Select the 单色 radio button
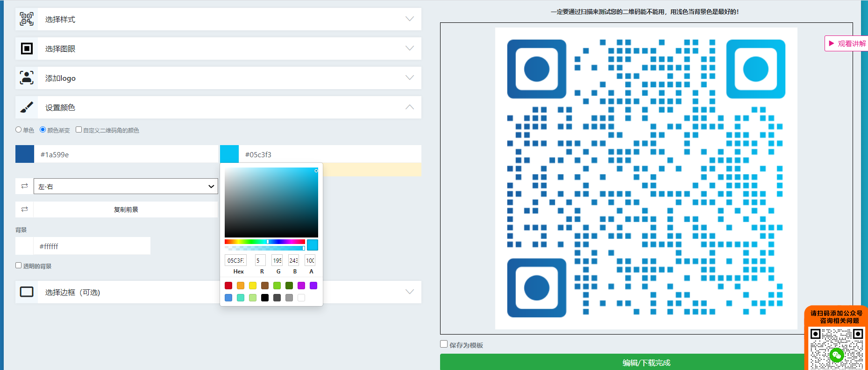The image size is (868, 370). [19, 130]
